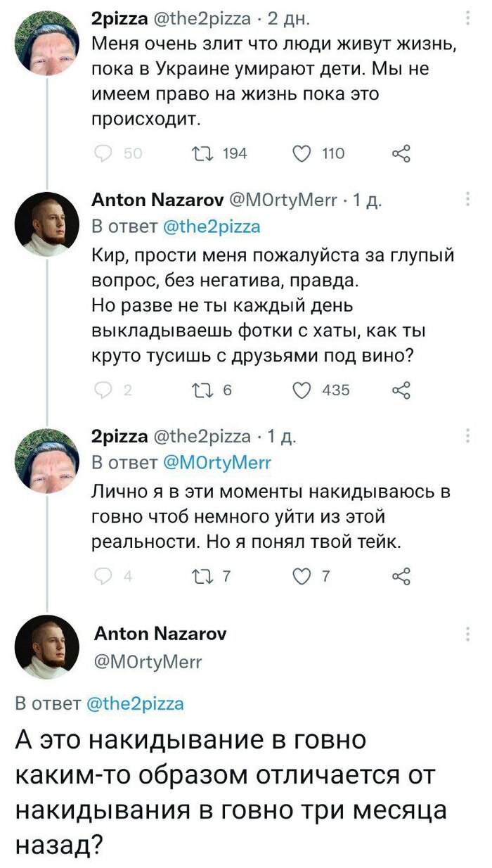The image size is (492, 868).
Task: Open more options on the main bottom tweet
Action: tap(469, 634)
